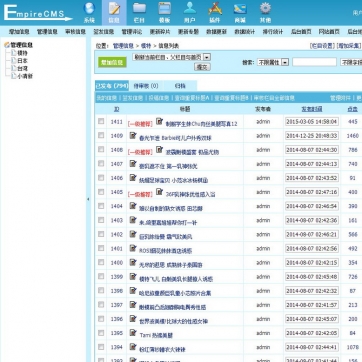Click the edit icon for row ID 1408
Viewport: 362px width, 362px height.
point(160,150)
